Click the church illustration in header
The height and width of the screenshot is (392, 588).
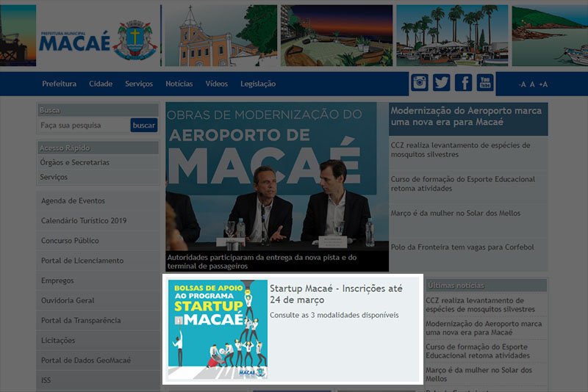[x=221, y=35]
